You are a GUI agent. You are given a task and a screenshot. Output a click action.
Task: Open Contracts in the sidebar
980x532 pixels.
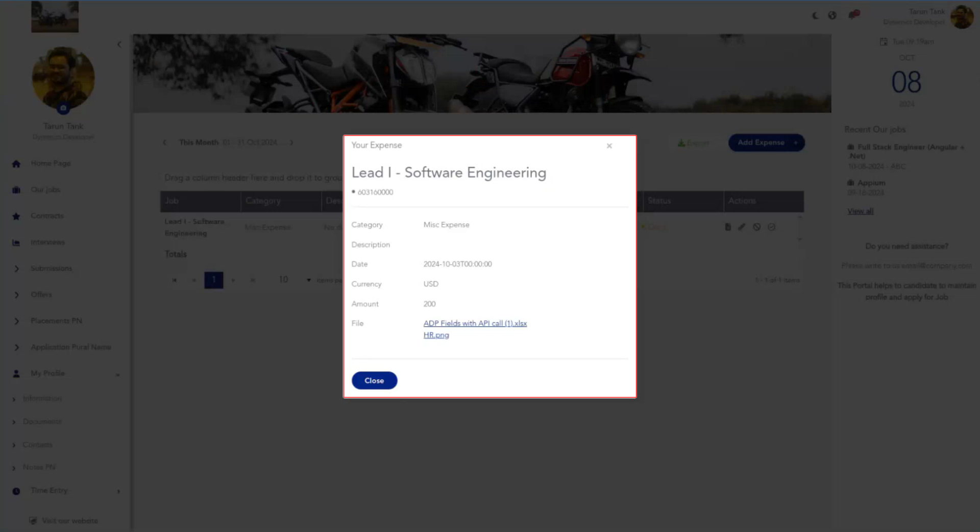(47, 216)
